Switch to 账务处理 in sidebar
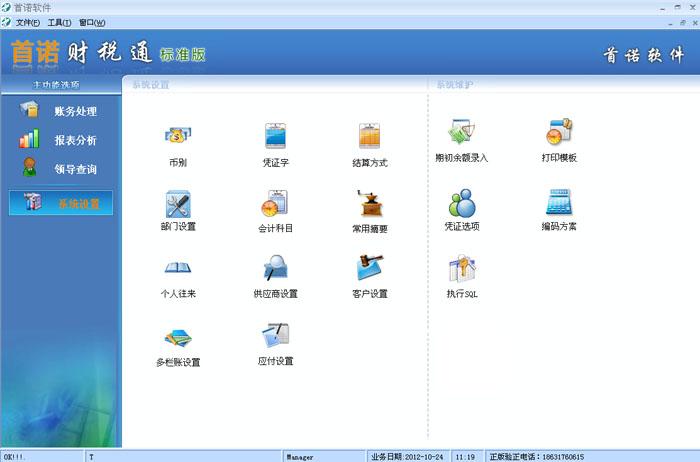Viewport: 700px width, 462px height. (75, 111)
